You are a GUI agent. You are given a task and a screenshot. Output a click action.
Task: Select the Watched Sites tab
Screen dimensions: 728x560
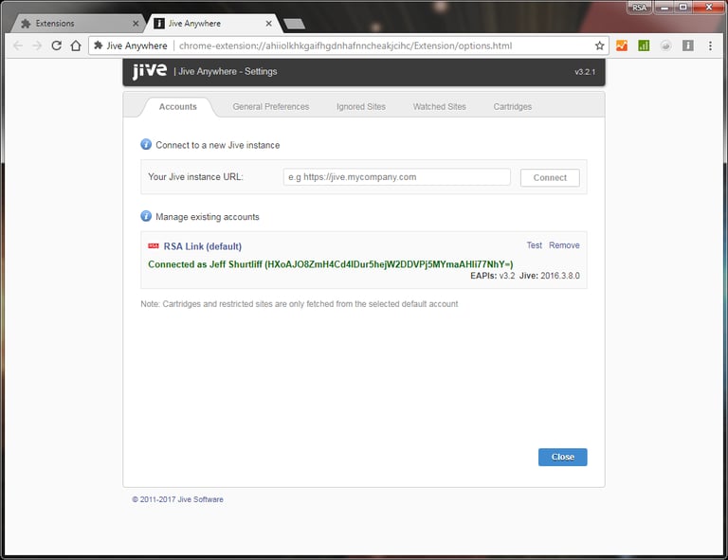point(439,107)
